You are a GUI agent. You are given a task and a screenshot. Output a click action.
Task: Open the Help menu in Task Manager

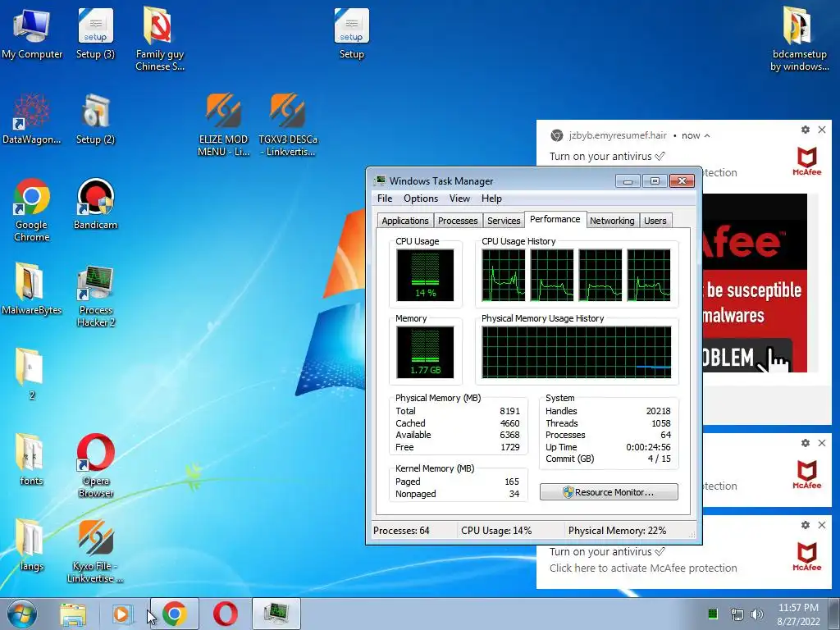click(x=491, y=199)
